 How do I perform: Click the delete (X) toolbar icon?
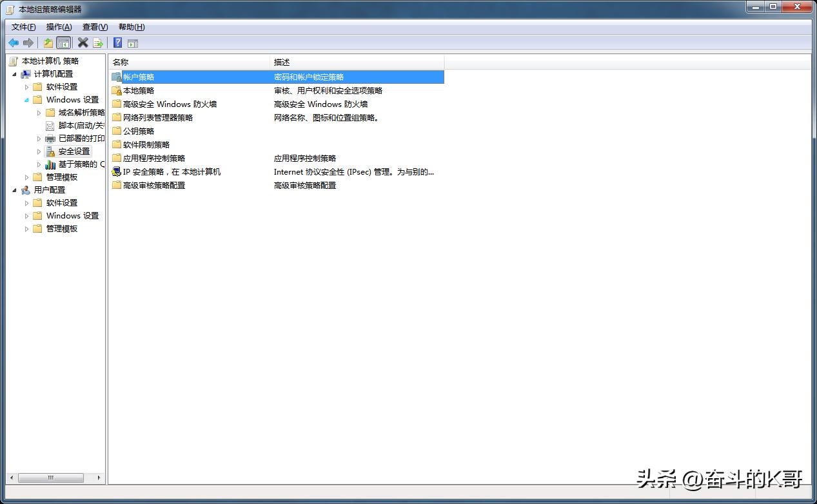(x=83, y=43)
